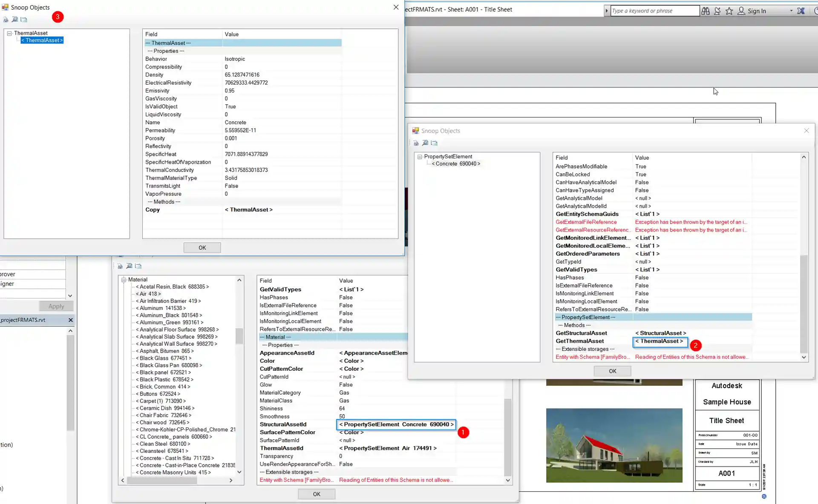The width and height of the screenshot is (818, 504).
Task: Open print preview in the top Snoop window
Action: (14, 19)
